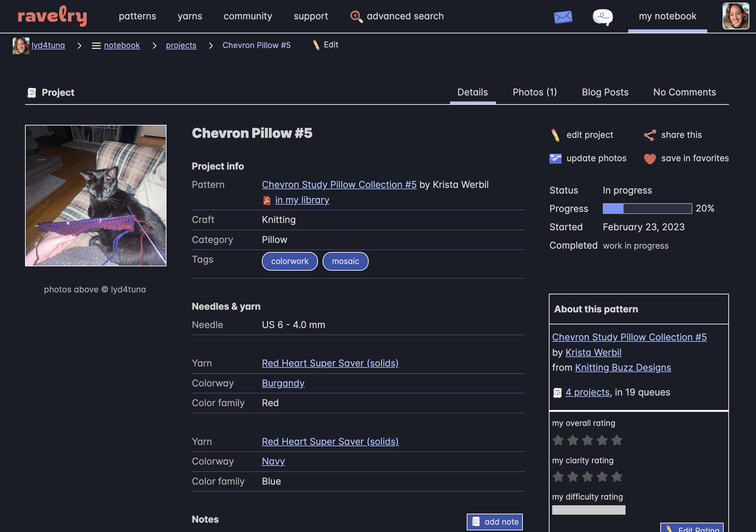Open the notebook menu hamburger icon
The height and width of the screenshot is (532, 756).
pyautogui.click(x=96, y=46)
